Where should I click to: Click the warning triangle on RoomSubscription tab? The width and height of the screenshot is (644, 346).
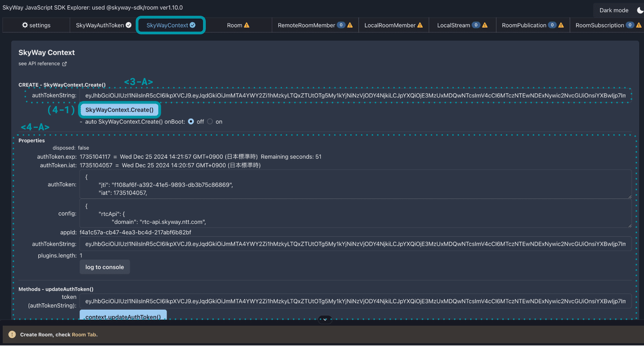point(638,25)
